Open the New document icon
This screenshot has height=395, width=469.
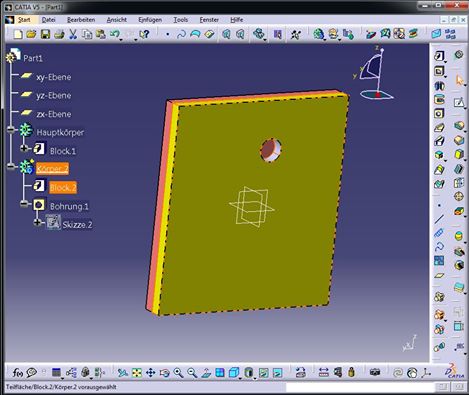coord(18,34)
